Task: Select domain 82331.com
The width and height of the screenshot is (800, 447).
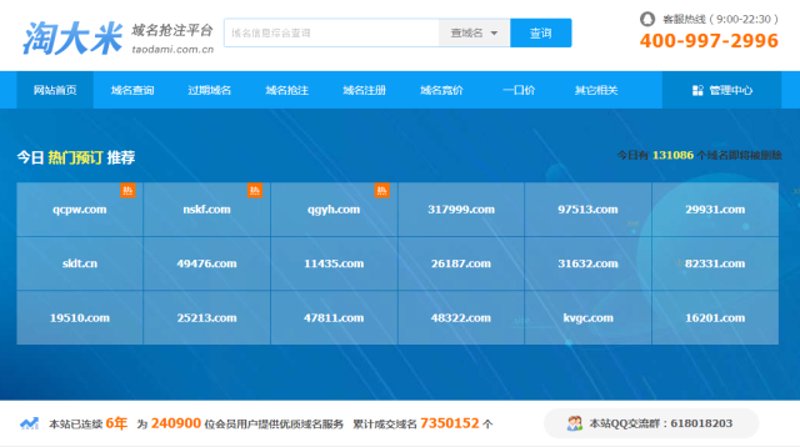Action: tap(715, 263)
